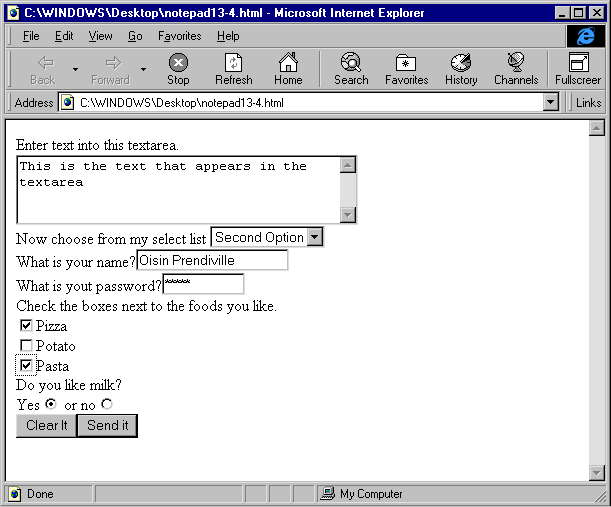Screen dimensions: 611x507
Task: Open the Go menu
Action: tap(135, 36)
